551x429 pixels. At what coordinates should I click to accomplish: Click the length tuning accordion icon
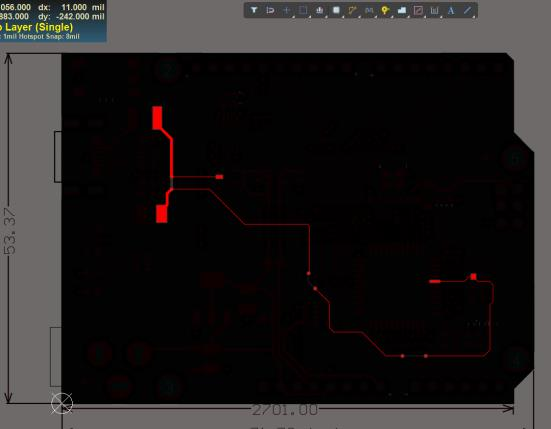click(x=369, y=10)
